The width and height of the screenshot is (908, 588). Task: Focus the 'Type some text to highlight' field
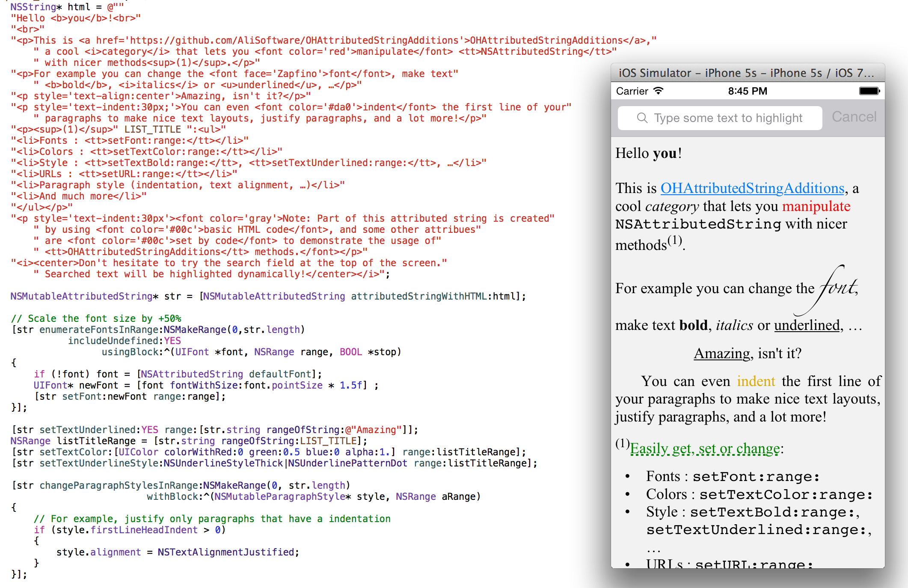coord(727,118)
